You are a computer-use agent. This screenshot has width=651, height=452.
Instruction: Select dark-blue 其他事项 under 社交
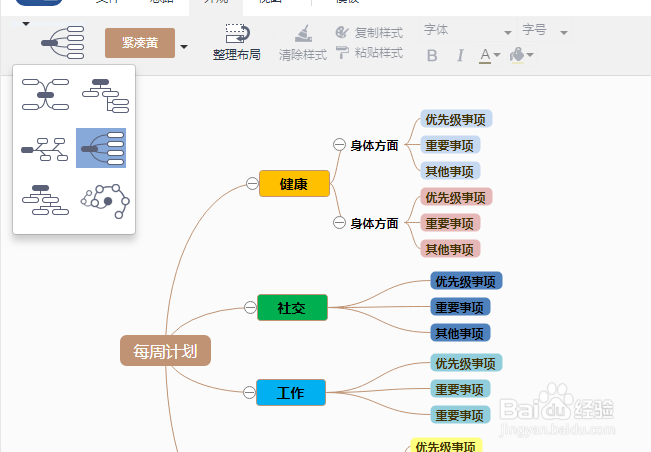460,333
